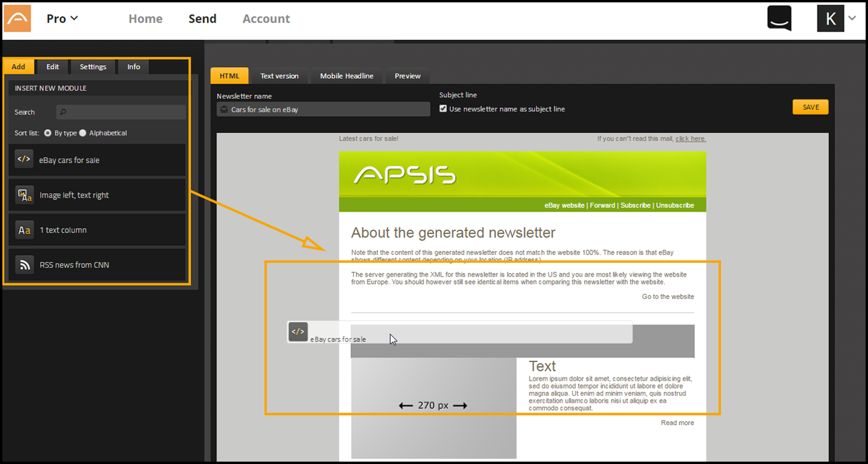This screenshot has height=464, width=868.
Task: Open the Settings tab in left panel
Action: click(x=93, y=66)
